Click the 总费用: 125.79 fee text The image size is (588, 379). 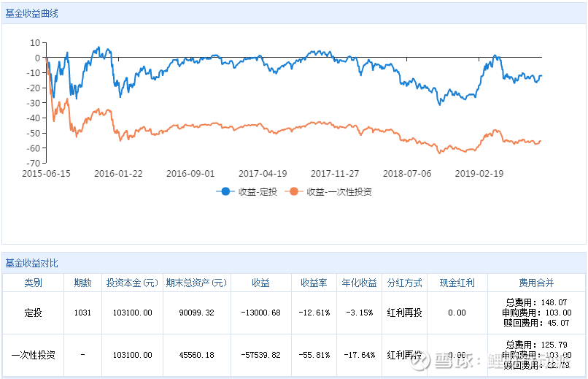tap(536, 345)
